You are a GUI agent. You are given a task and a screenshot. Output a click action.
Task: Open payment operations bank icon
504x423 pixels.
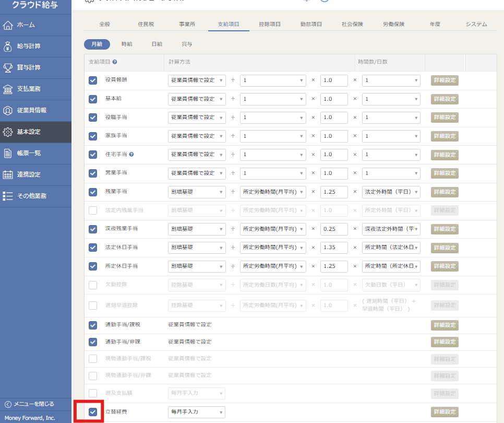(x=8, y=89)
